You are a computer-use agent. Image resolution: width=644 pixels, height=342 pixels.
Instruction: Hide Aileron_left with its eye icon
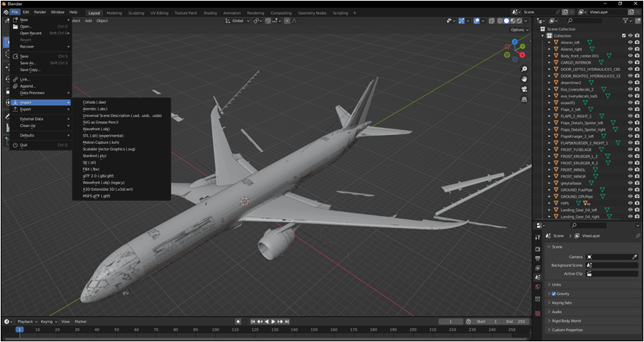(x=630, y=42)
